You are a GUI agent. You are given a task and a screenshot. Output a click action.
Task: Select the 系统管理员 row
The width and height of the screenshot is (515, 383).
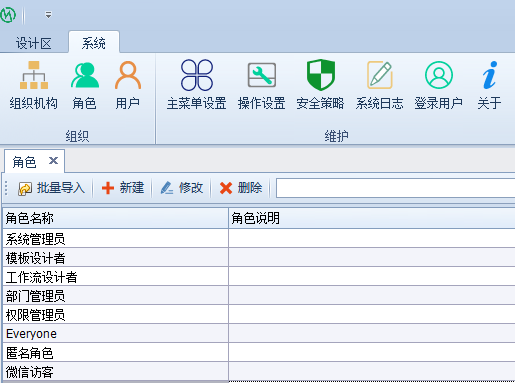pos(259,238)
